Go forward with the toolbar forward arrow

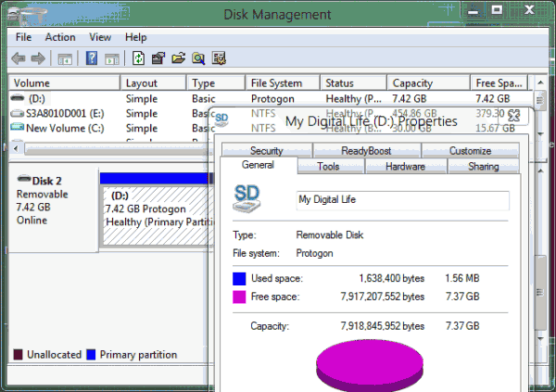pos(38,58)
